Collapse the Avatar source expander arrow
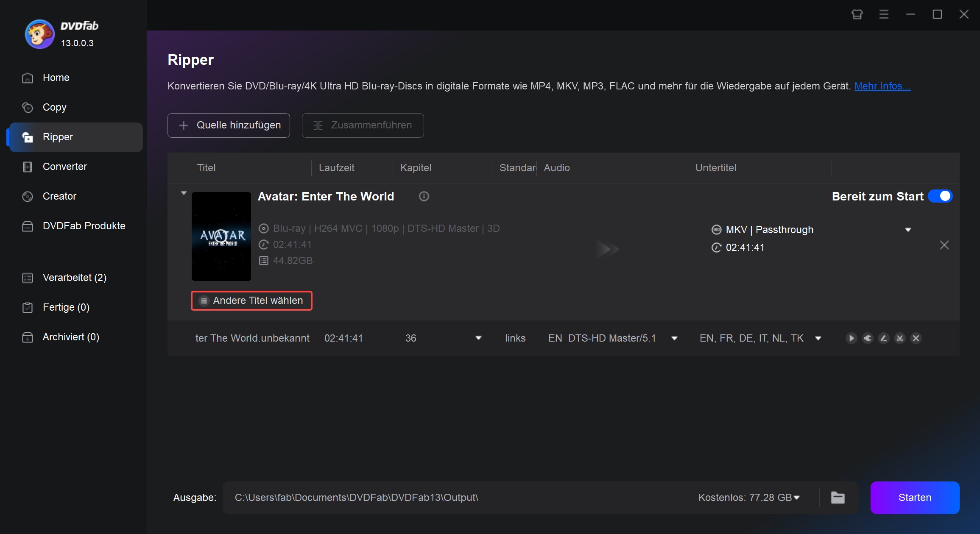980x534 pixels. coord(184,193)
